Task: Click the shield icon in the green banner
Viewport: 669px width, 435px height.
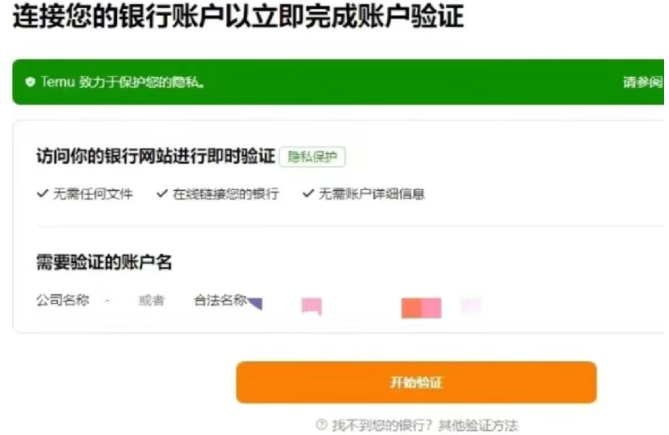Action: click(30, 82)
